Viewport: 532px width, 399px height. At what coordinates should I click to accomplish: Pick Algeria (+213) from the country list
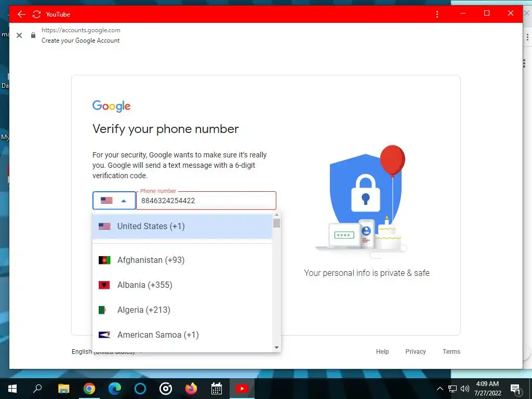pos(182,310)
